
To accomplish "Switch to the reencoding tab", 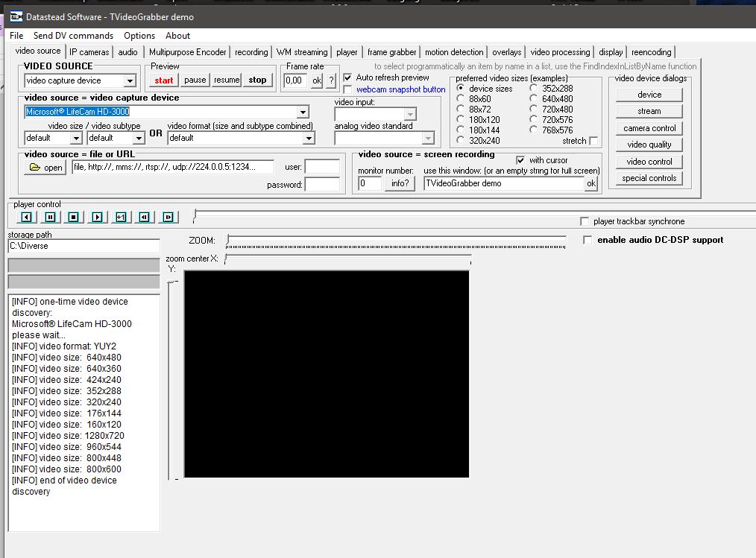I will coord(652,52).
